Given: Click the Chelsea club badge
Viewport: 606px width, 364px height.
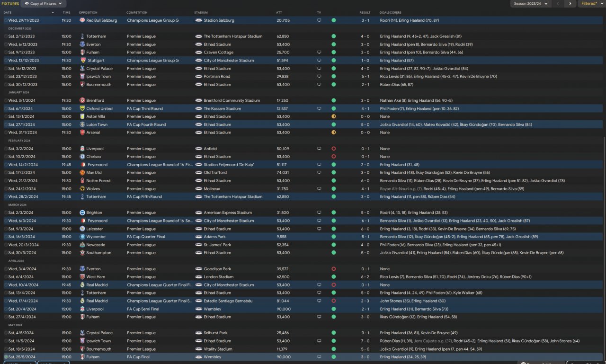Looking at the screenshot, I should tap(82, 157).
